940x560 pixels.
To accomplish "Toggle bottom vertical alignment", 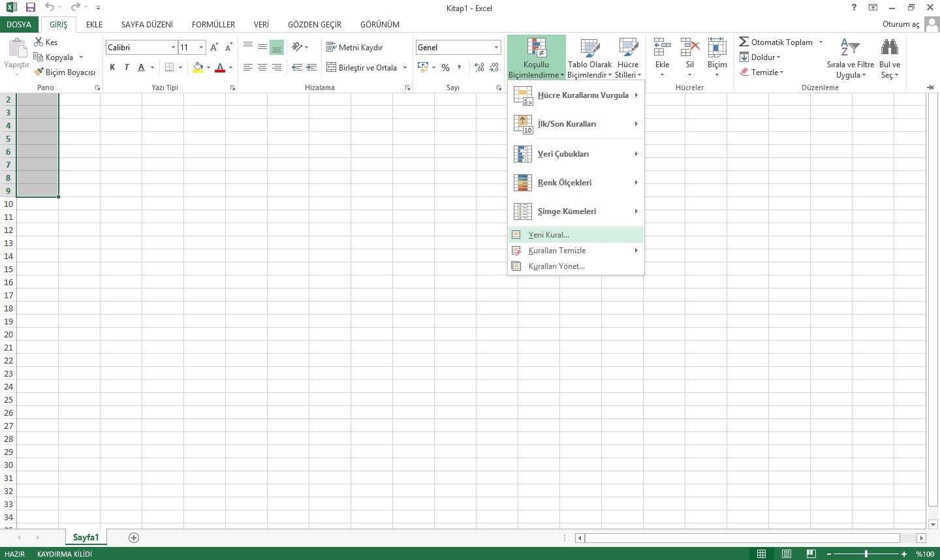I will tap(277, 47).
